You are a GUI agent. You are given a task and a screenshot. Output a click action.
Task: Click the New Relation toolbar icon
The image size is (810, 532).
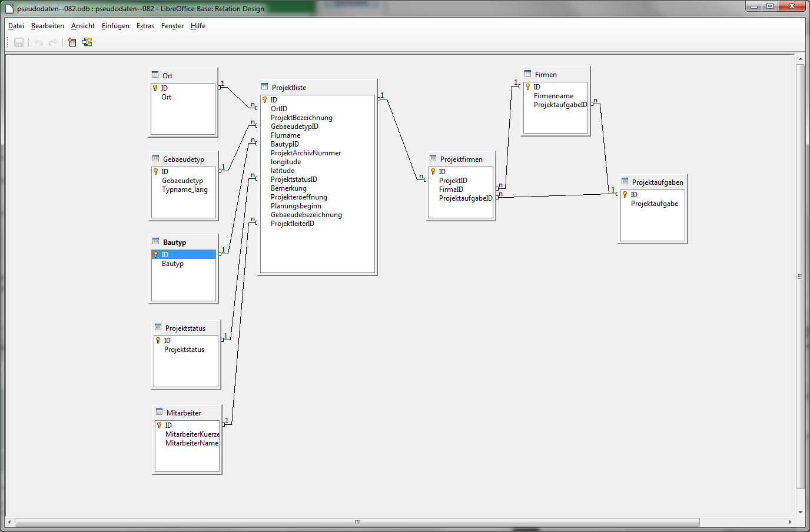click(87, 42)
